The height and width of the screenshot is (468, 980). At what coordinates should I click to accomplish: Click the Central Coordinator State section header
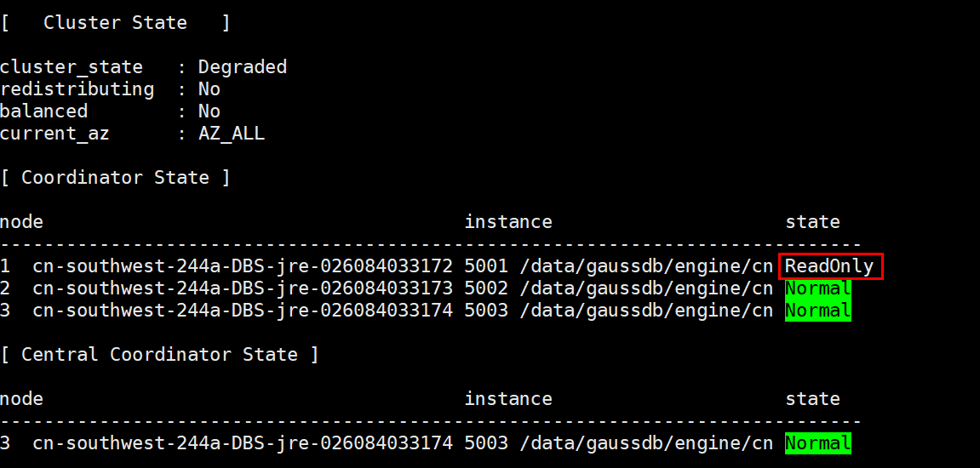coord(159,355)
